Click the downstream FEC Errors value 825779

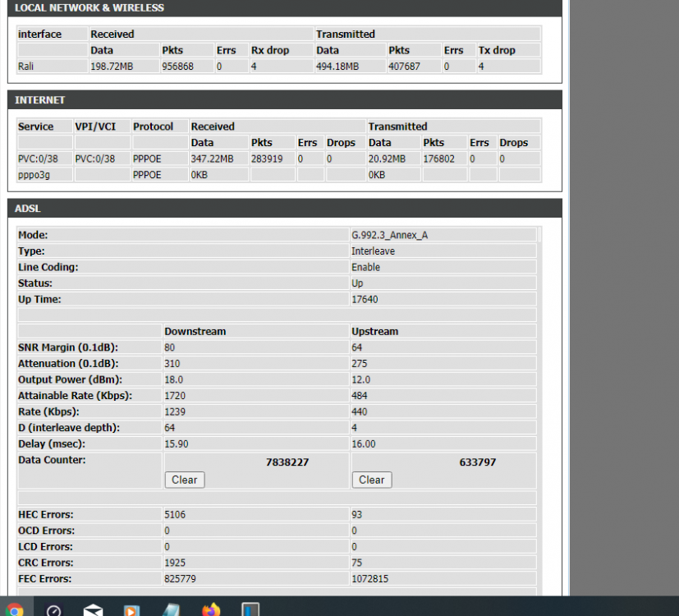181,579
